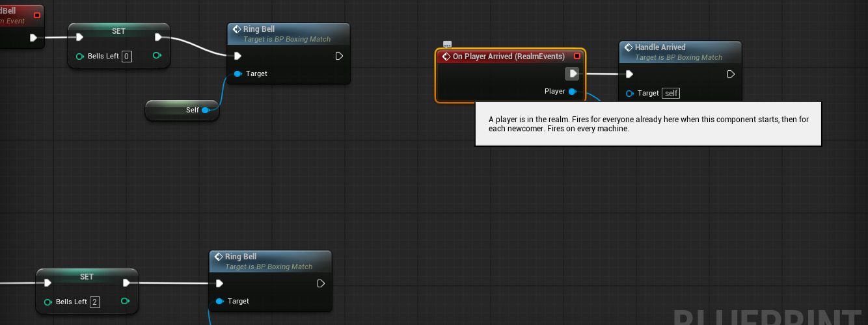Click the Handle Arrived function icon
868x325 pixels.
pos(629,47)
